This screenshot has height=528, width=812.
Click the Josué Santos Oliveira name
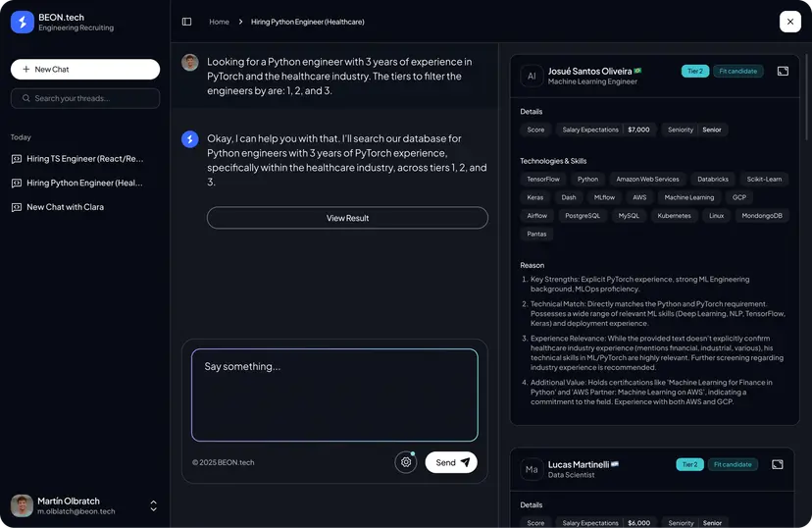coord(589,71)
